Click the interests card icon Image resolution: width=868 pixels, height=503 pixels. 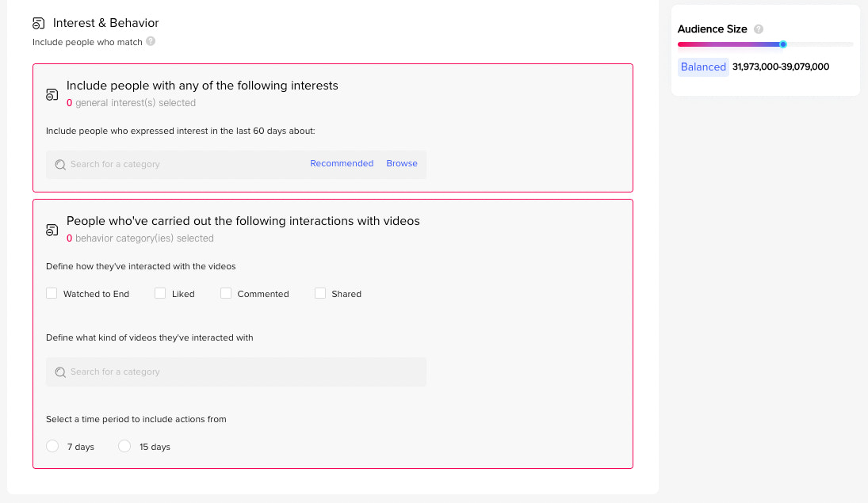point(52,94)
